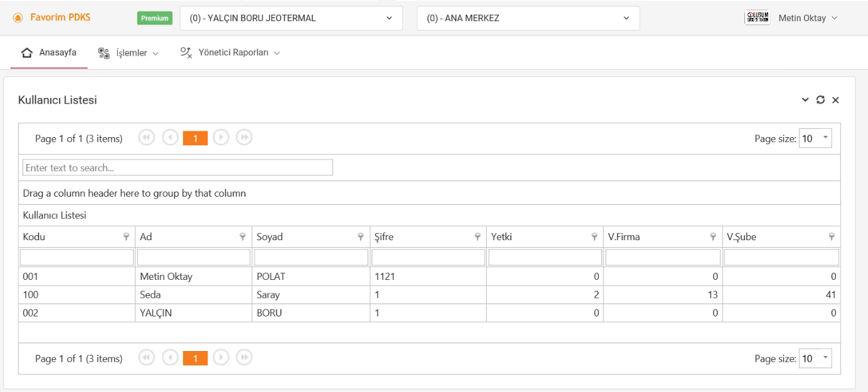Expand the top Page size dropdown
The height and width of the screenshot is (392, 868).
pos(824,138)
